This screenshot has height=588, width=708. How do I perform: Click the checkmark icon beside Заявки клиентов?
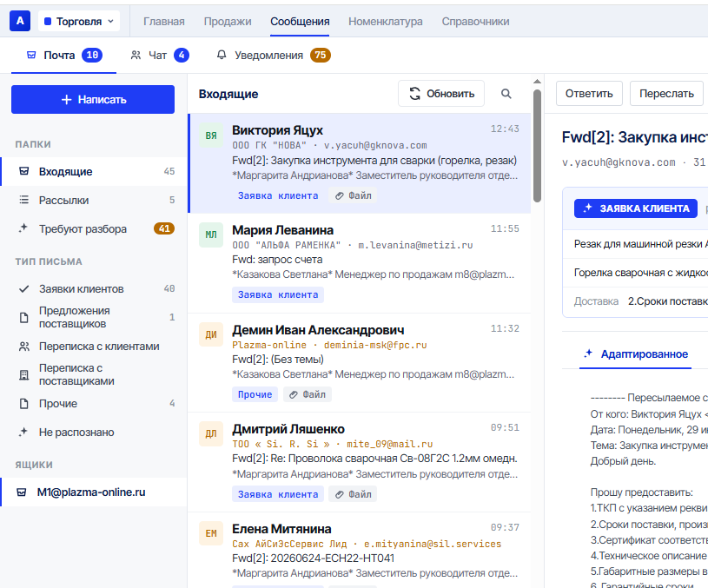pyautogui.click(x=24, y=289)
